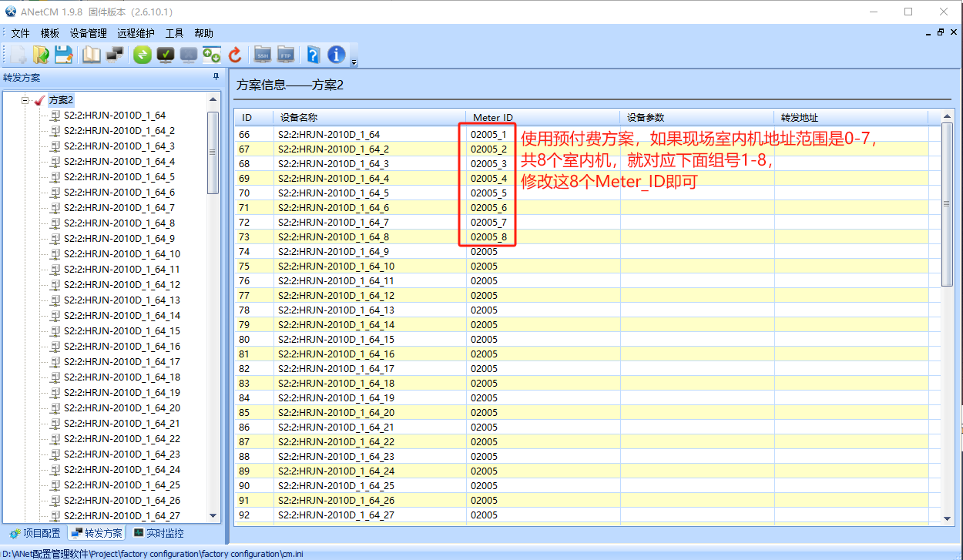
Task: Click the green swap arrows toolbar icon
Action: [x=143, y=55]
